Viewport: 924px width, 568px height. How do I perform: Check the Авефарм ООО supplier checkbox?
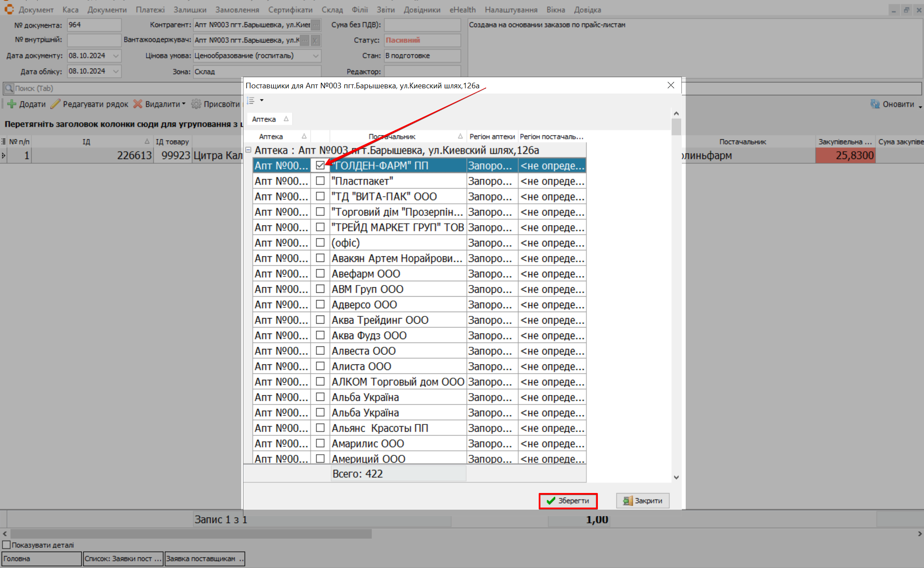[320, 273]
